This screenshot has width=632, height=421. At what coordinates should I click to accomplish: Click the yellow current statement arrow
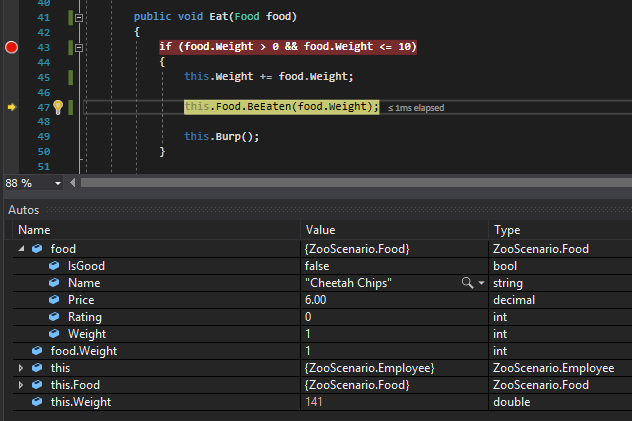pyautogui.click(x=12, y=107)
